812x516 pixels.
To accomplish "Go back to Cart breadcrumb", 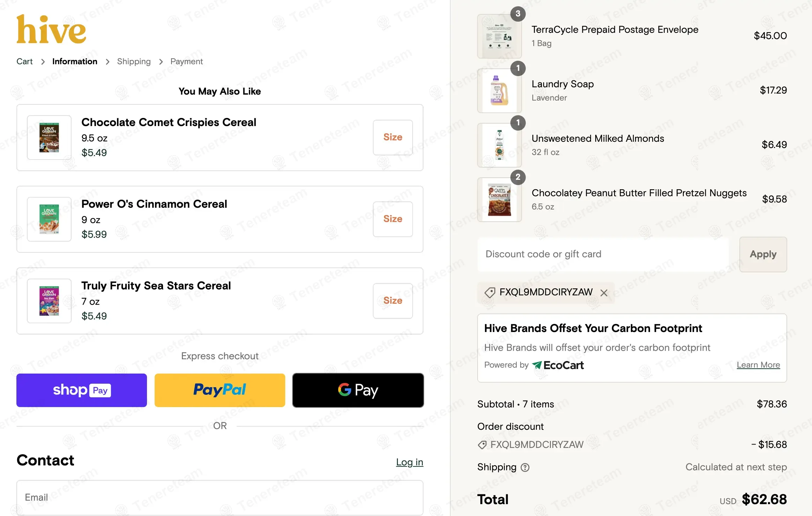I will [x=24, y=61].
